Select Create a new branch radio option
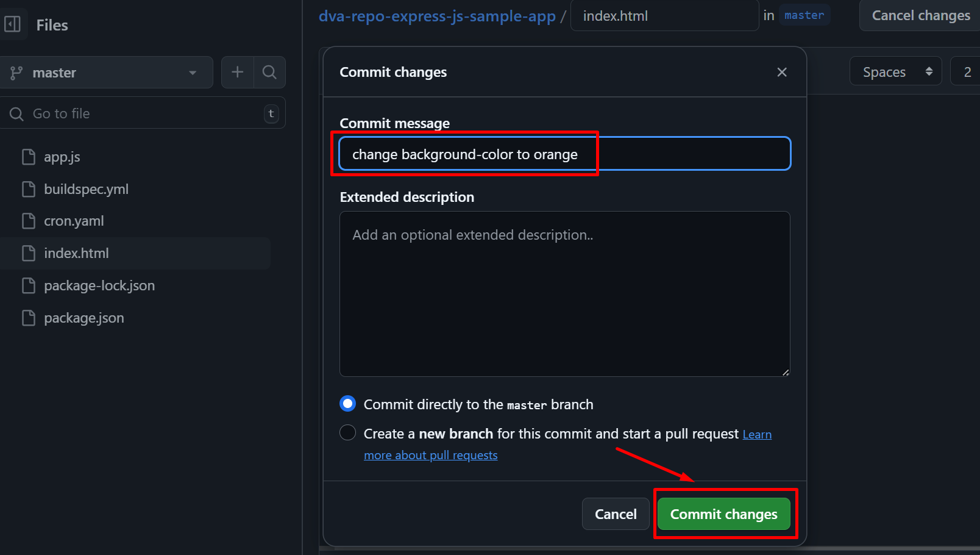This screenshot has height=555, width=980. coord(347,433)
